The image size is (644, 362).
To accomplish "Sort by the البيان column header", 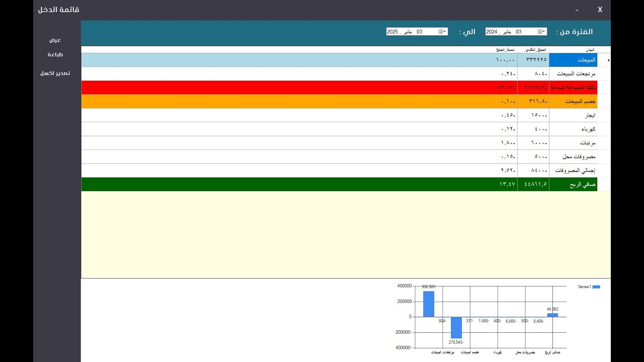I will click(573, 50).
